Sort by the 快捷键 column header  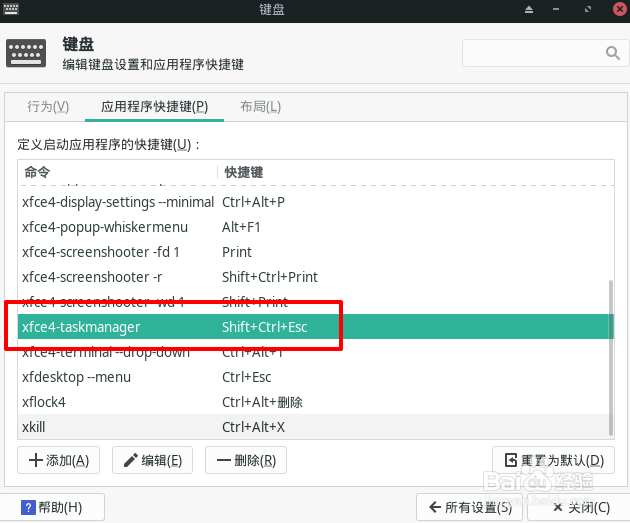coord(416,172)
